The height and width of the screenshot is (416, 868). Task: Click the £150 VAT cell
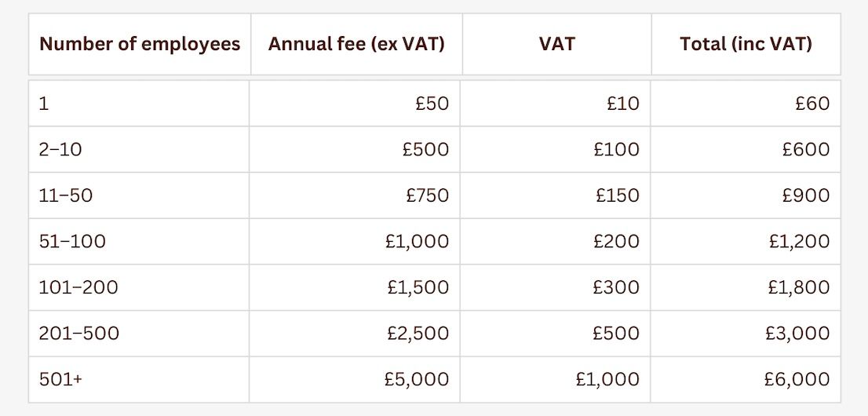[x=617, y=195]
